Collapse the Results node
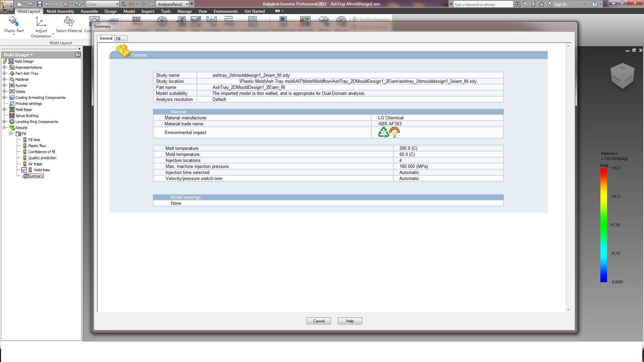Screen dimensions: 644x362 (4, 128)
